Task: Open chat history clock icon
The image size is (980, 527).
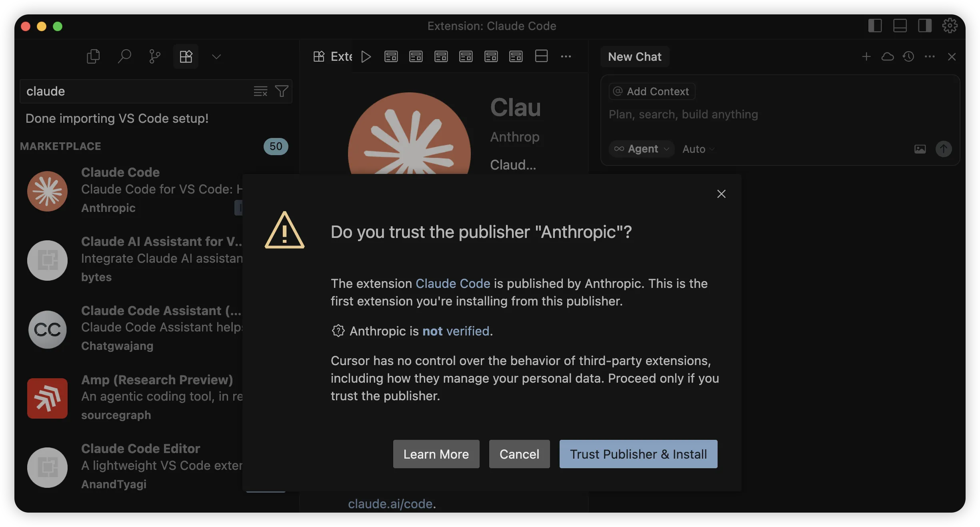Action: 908,57
